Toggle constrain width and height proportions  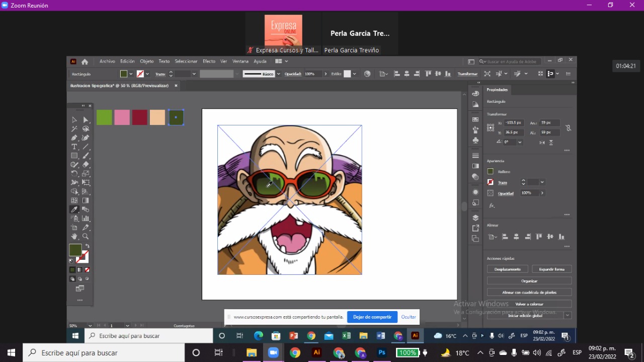568,128
